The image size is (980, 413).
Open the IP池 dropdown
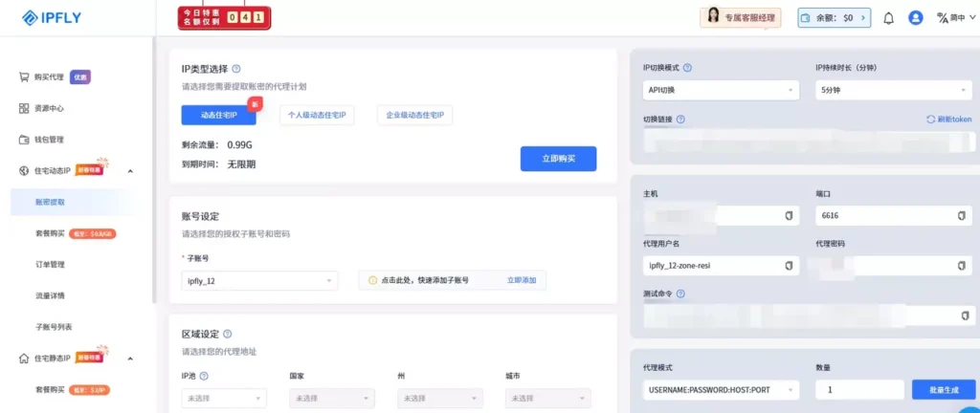224,398
